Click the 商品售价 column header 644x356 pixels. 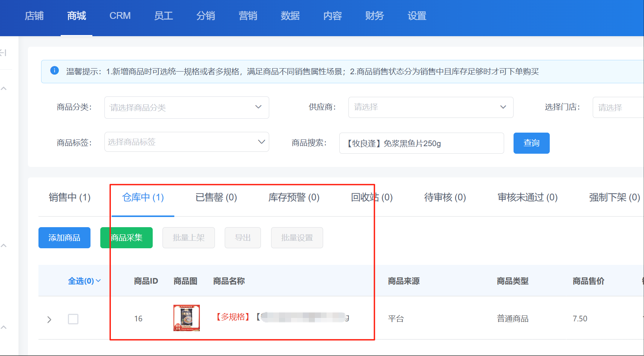coord(589,281)
